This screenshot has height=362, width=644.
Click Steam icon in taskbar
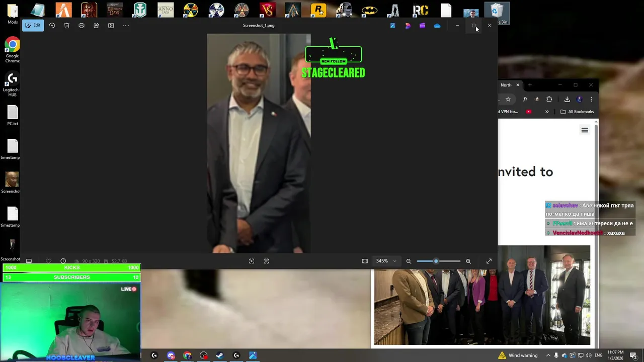[220, 355]
